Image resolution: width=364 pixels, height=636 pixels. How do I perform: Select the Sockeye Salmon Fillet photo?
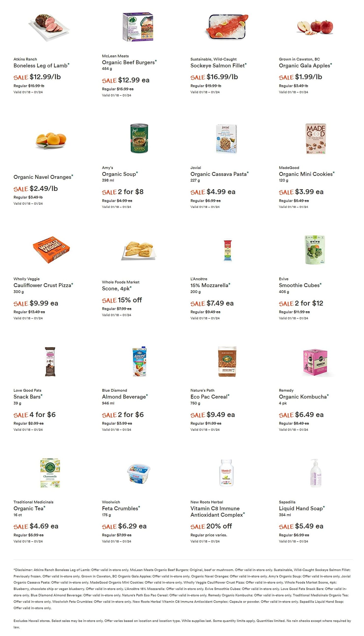pyautogui.click(x=227, y=27)
